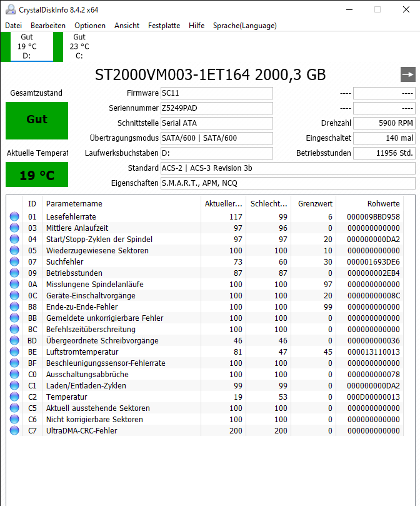Click status orb for Aktuell ausstehende Sektoren
The width and height of the screenshot is (420, 506).
[x=14, y=408]
